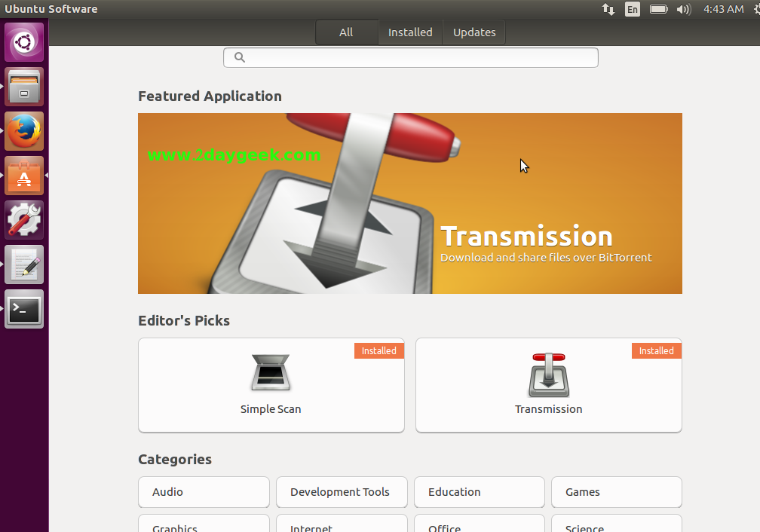This screenshot has height=532, width=760.
Task: Focus the application search field
Action: click(x=410, y=58)
